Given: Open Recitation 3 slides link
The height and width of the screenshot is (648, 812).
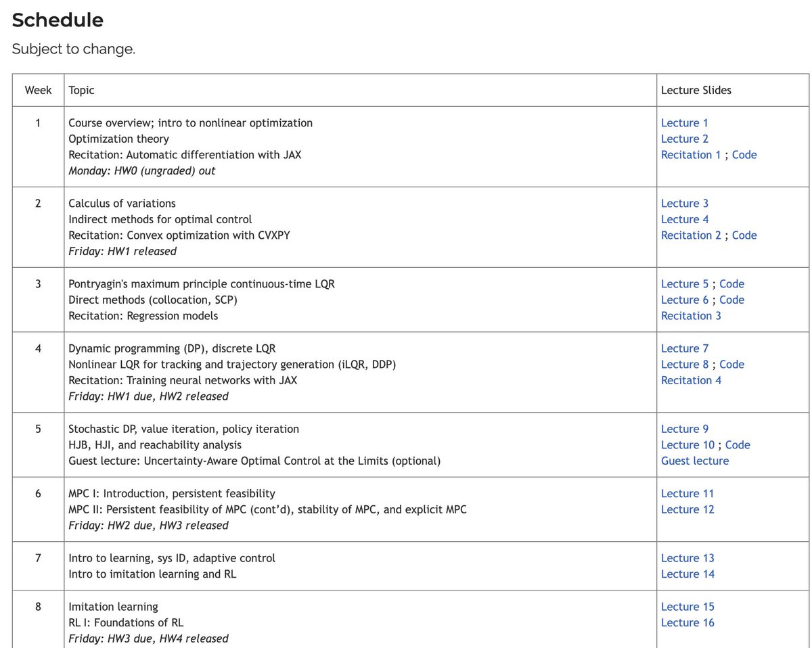Looking at the screenshot, I should (x=691, y=316).
